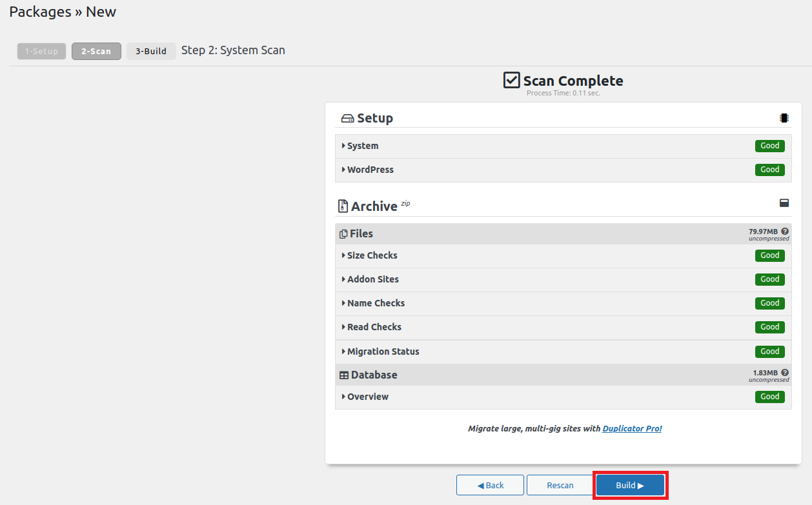The height and width of the screenshot is (505, 812).
Task: Expand the System row
Action: [x=362, y=146]
